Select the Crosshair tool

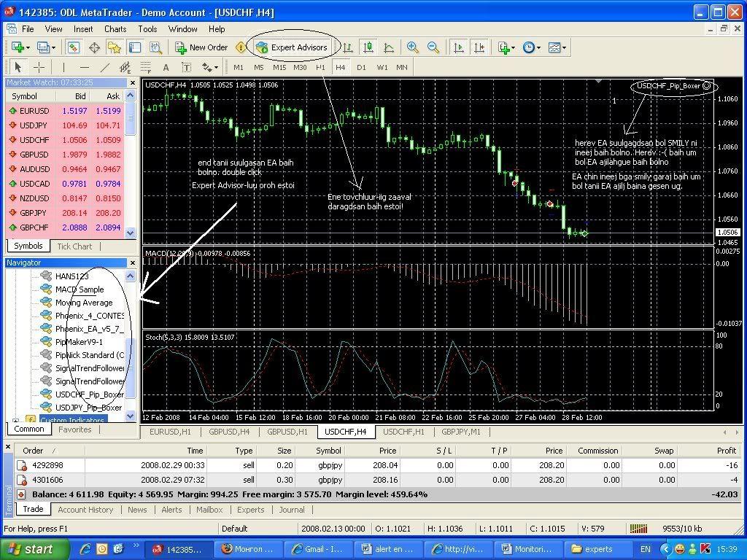39,67
